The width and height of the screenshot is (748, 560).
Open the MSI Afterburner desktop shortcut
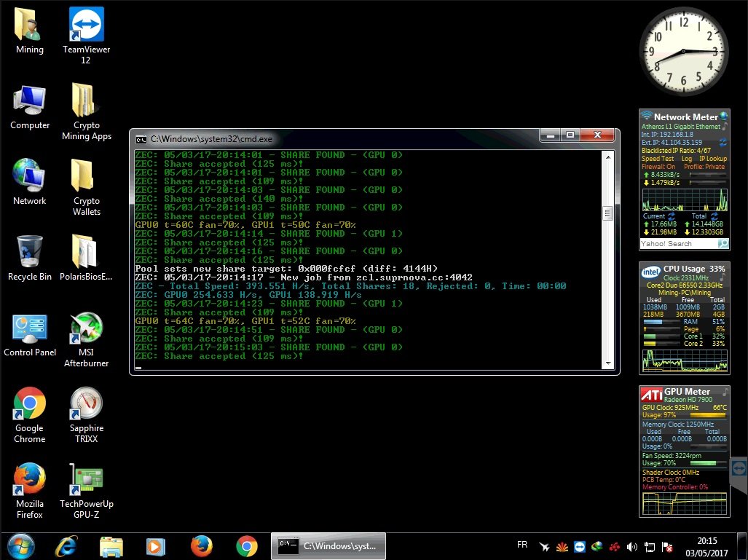click(x=86, y=330)
